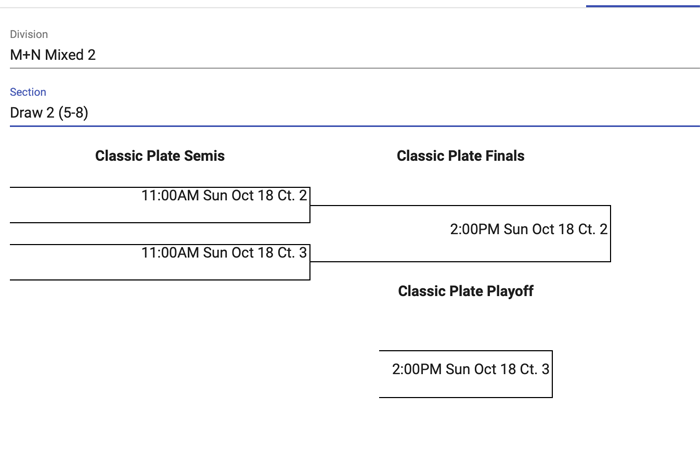The width and height of the screenshot is (700, 460).
Task: Click empty space below the finals match time
Action: 460,250
